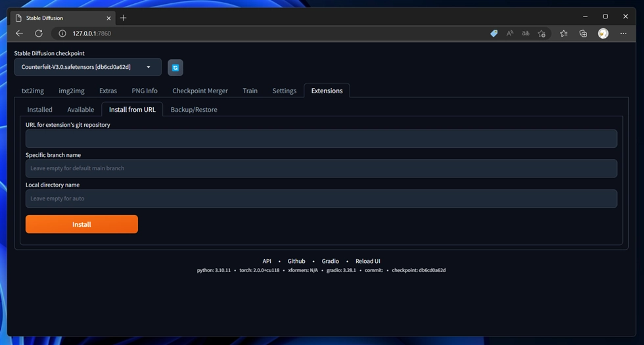Maximize the browser window
The height and width of the screenshot is (345, 644).
click(x=605, y=16)
